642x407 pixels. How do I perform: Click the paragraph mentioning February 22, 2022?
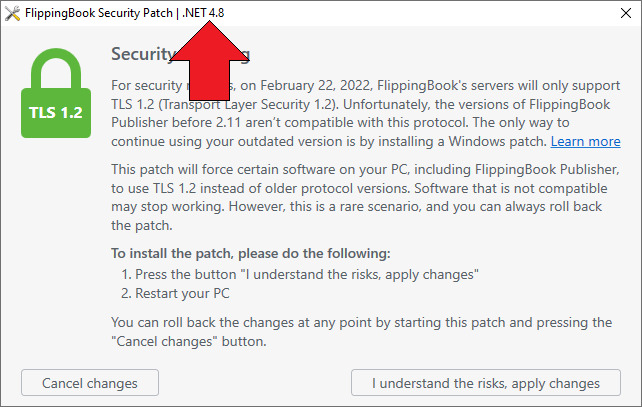[366, 113]
